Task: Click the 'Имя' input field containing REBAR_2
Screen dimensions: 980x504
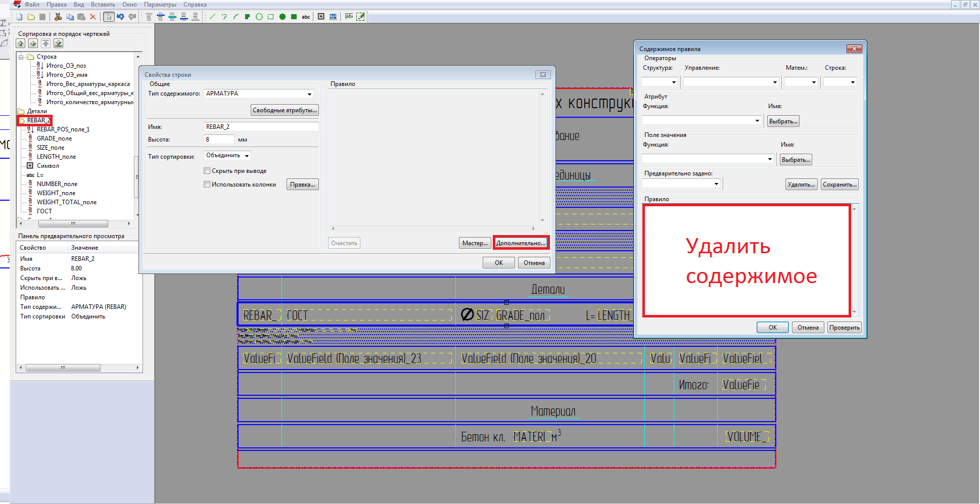Action: point(261,127)
